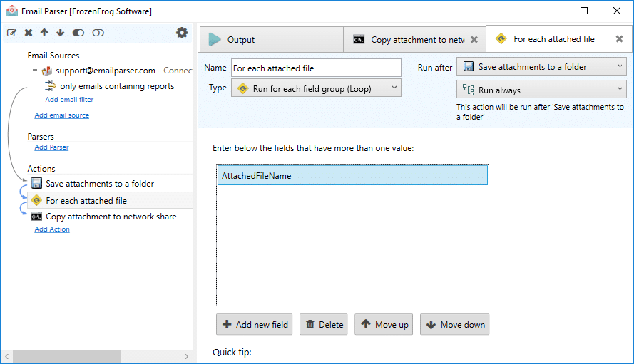The image size is (634, 364).
Task: Expand the Run after action dropdown
Action: pos(541,67)
